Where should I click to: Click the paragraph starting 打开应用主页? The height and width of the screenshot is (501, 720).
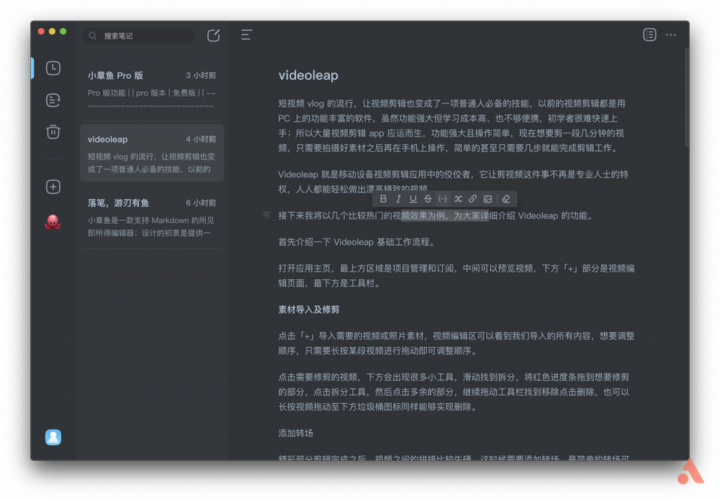pos(456,276)
